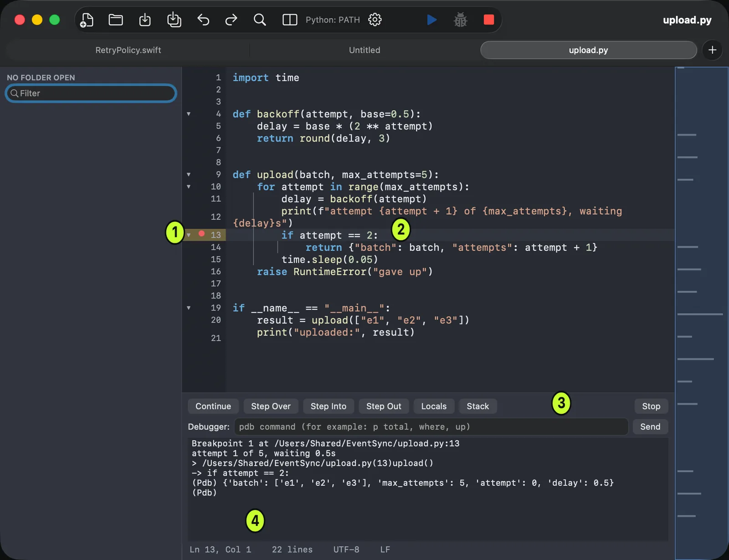Start debugging with the bug icon
729x560 pixels.
461,20
